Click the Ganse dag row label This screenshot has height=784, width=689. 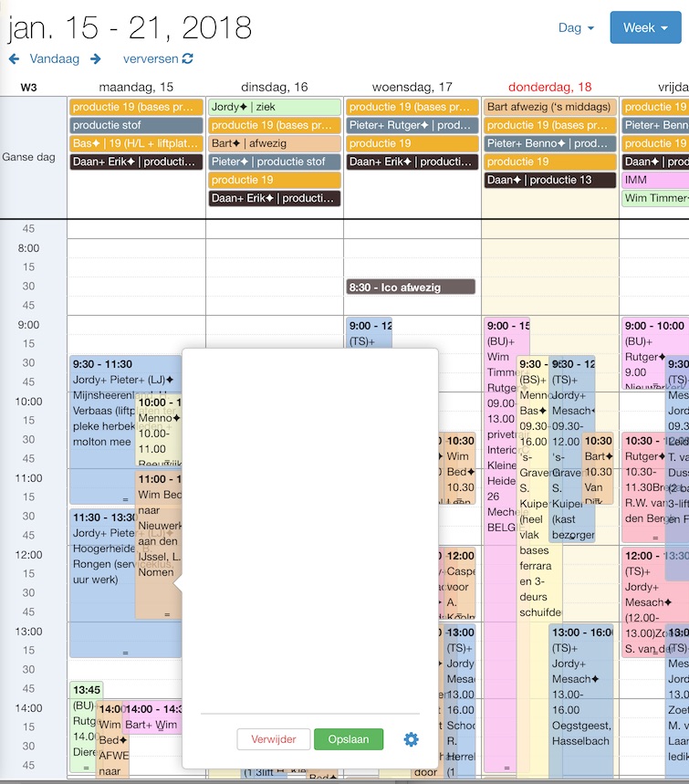pos(28,157)
